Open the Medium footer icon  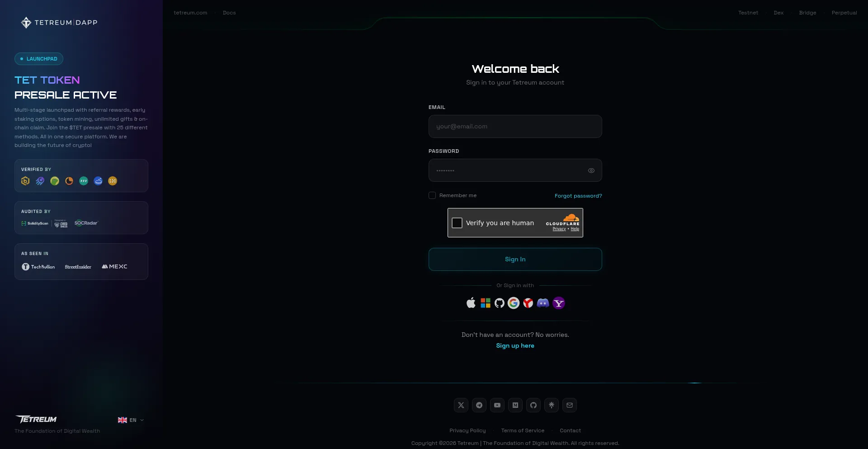(515, 405)
